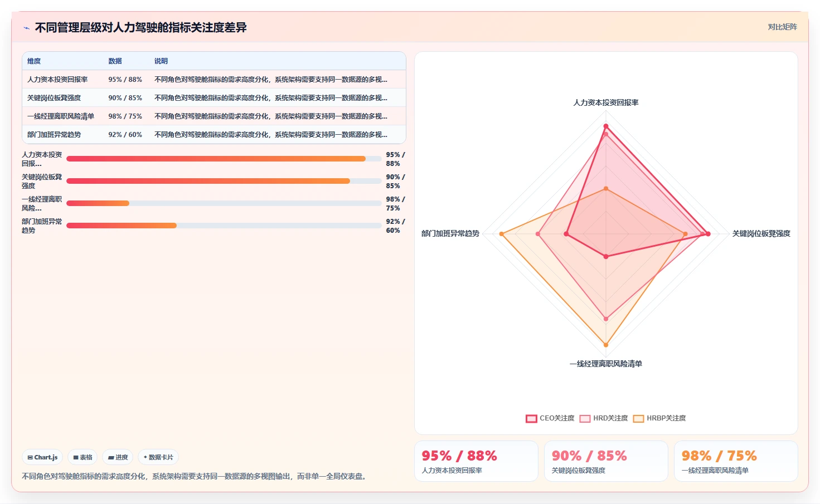Viewport: 820px width, 504px height.
Task: Click radar axis label 部门加班异常趋势
Action: tap(450, 234)
